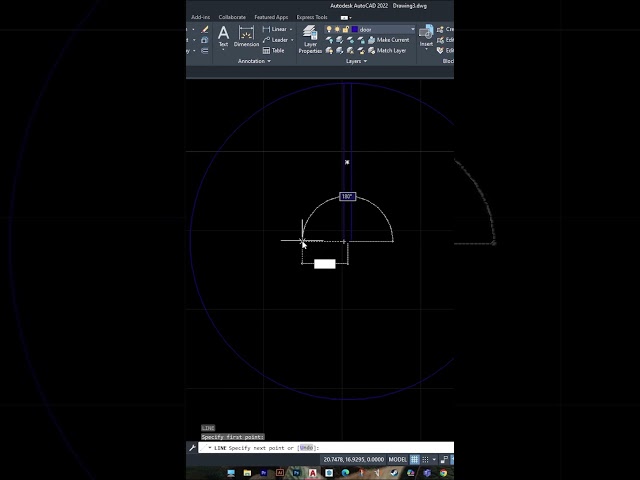Open ribbon minimize options dropdown arrow

[351, 18]
